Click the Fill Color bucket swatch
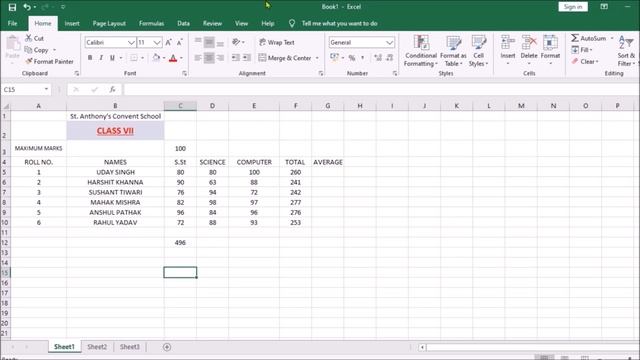Image resolution: width=640 pixels, height=360 pixels. (x=156, y=58)
